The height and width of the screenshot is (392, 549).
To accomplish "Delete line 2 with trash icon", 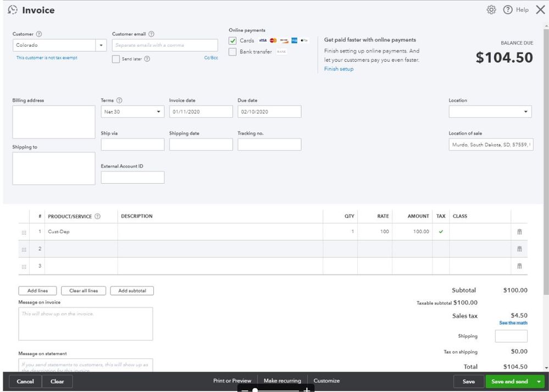I will tap(519, 249).
